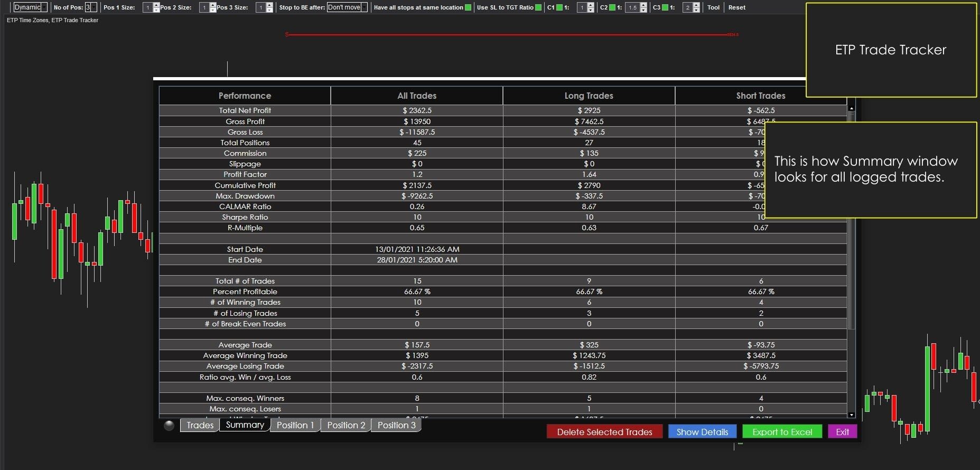980x470 pixels.
Task: Click the C2 ratio field showing 1.5
Action: (x=632, y=7)
